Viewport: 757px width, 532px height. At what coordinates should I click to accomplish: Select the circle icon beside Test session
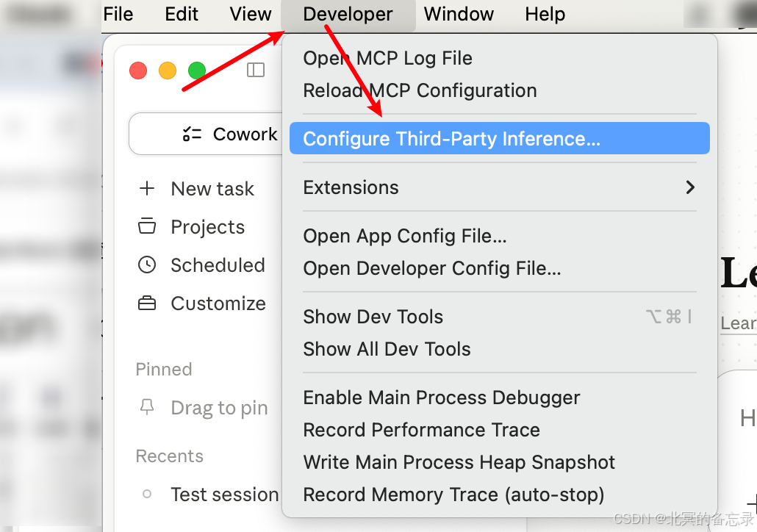point(147,494)
